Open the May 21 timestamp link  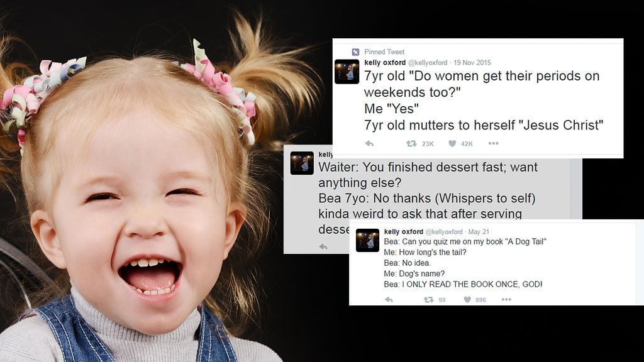click(479, 232)
